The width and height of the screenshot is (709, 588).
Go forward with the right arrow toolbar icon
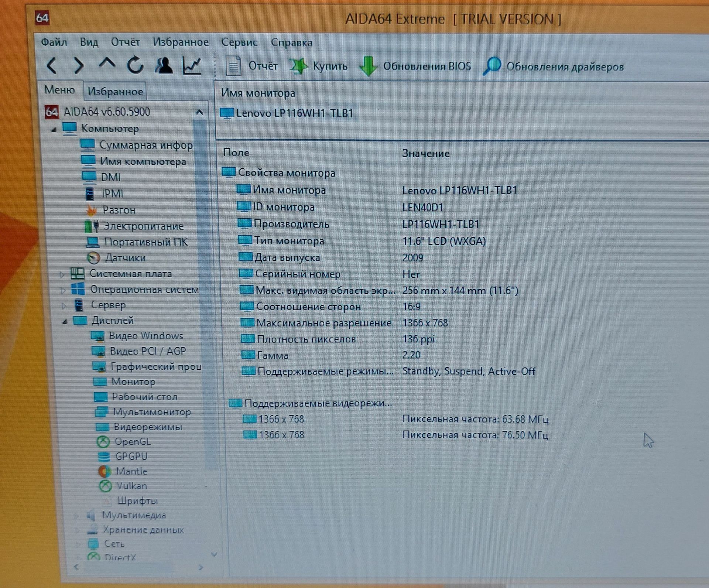coord(79,66)
